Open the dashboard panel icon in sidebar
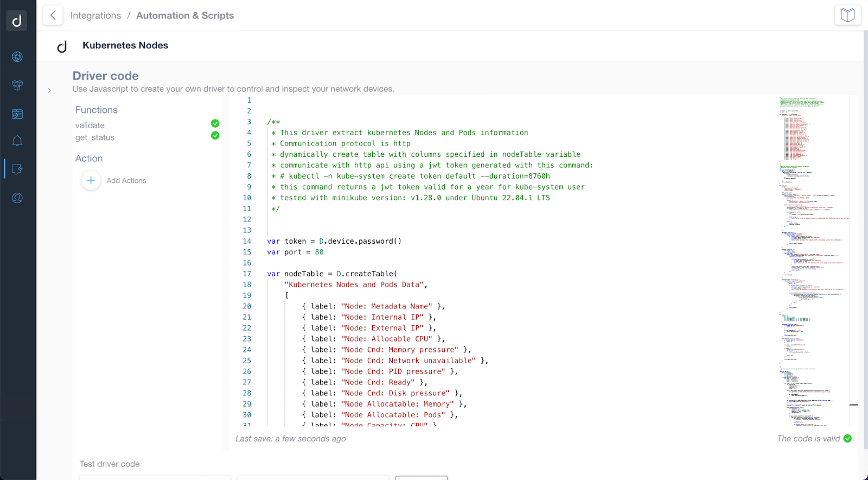The image size is (868, 480). click(x=17, y=114)
